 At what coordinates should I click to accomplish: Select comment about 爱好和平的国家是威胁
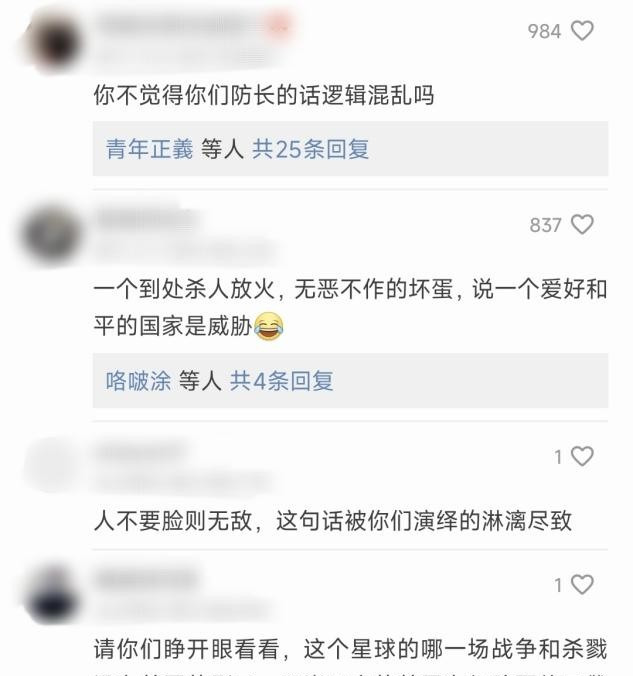tap(350, 307)
